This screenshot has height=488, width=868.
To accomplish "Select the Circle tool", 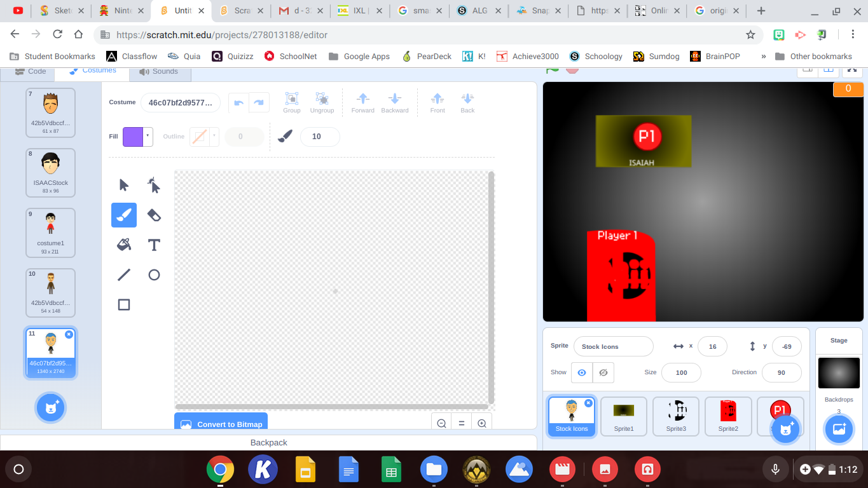I will click(x=154, y=274).
